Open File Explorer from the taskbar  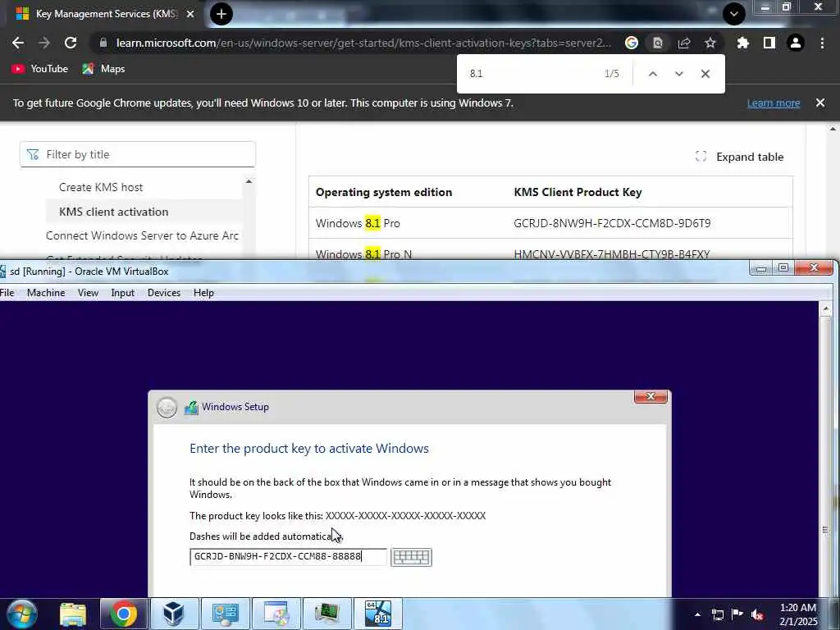pyautogui.click(x=73, y=614)
